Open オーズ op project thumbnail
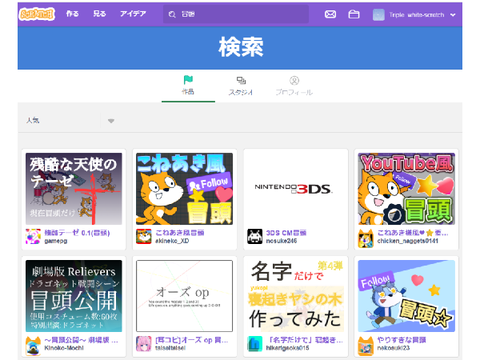This screenshot has width=480, height=360. point(184,296)
